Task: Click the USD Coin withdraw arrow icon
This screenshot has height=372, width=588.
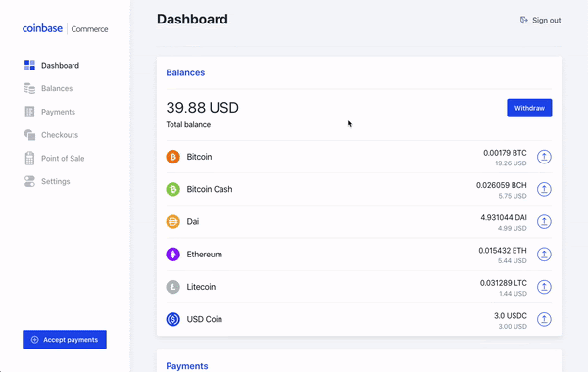Action: click(x=544, y=319)
